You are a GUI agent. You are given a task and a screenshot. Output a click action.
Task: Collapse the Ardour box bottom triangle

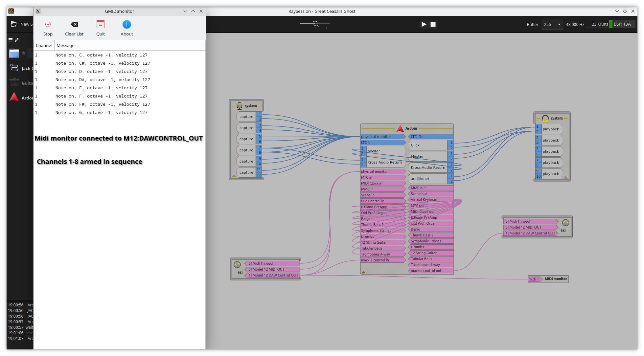click(x=363, y=272)
